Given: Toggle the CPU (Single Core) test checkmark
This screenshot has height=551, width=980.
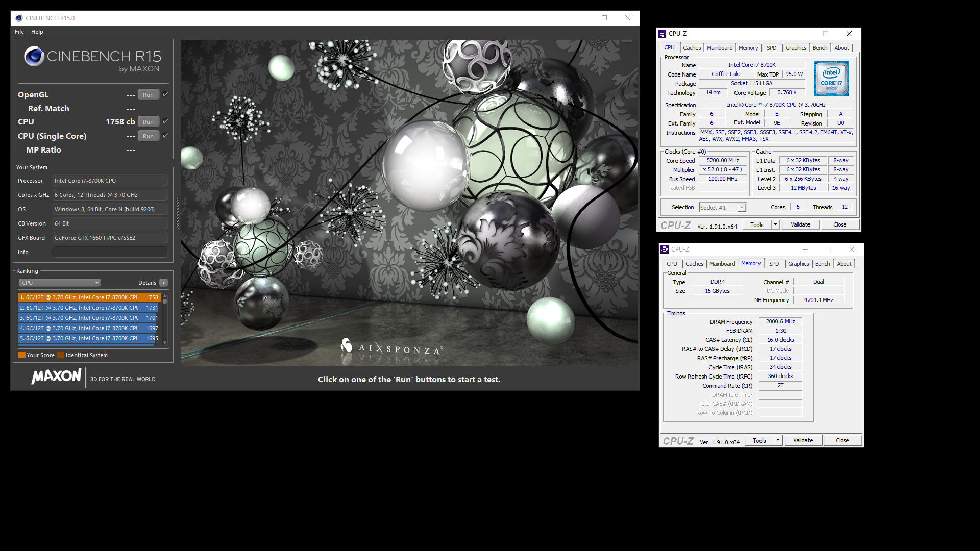Looking at the screenshot, I should (165, 136).
